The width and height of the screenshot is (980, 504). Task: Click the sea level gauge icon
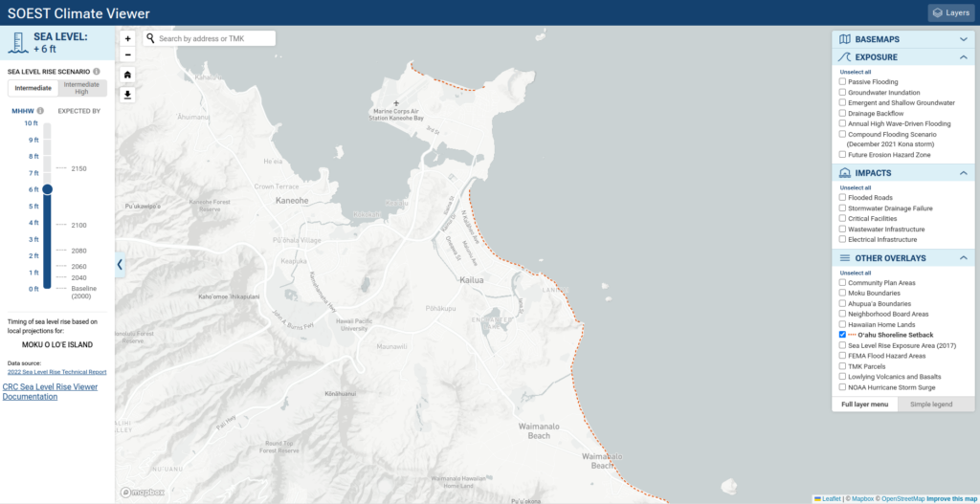pos(17,44)
